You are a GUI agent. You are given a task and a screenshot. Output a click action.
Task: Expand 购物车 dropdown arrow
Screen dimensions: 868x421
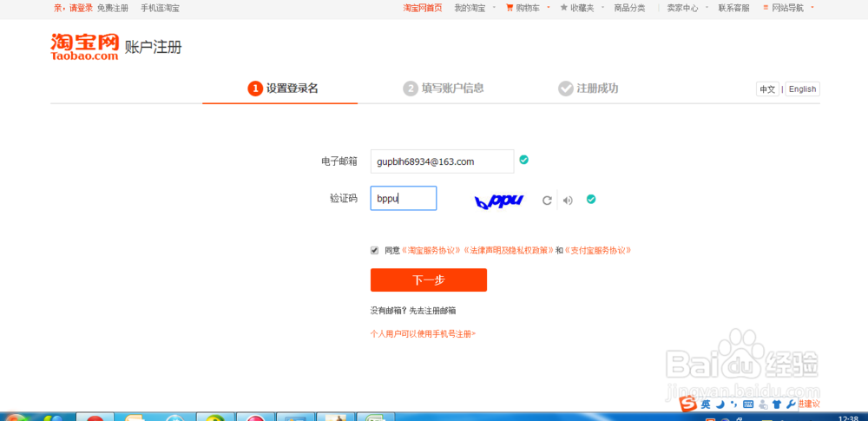click(548, 7)
